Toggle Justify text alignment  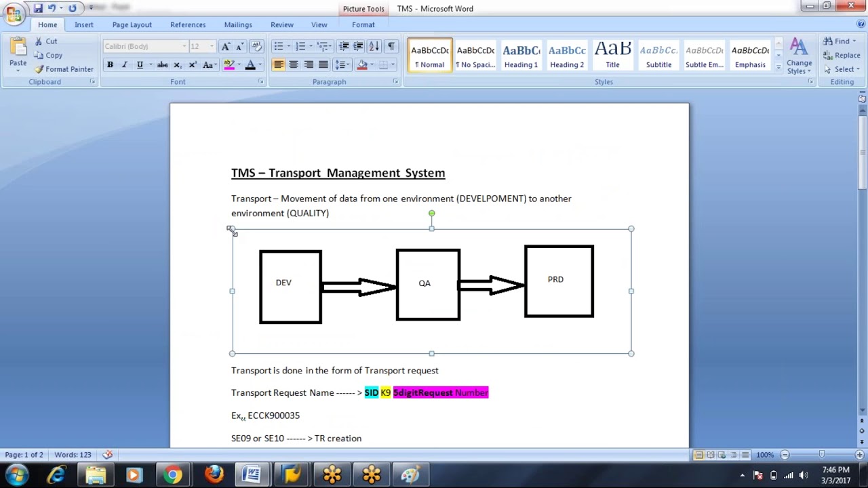[x=323, y=65]
